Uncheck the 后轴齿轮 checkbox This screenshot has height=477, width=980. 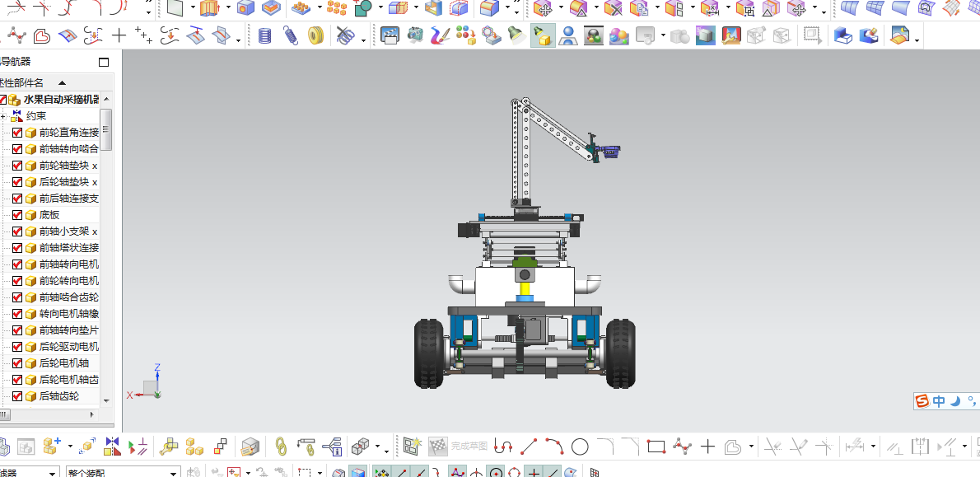(x=17, y=395)
